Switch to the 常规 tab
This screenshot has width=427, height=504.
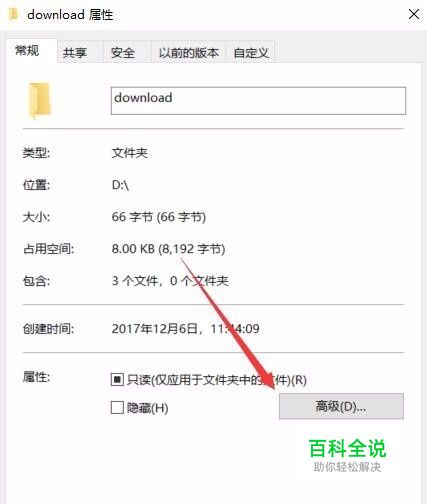coord(27,51)
